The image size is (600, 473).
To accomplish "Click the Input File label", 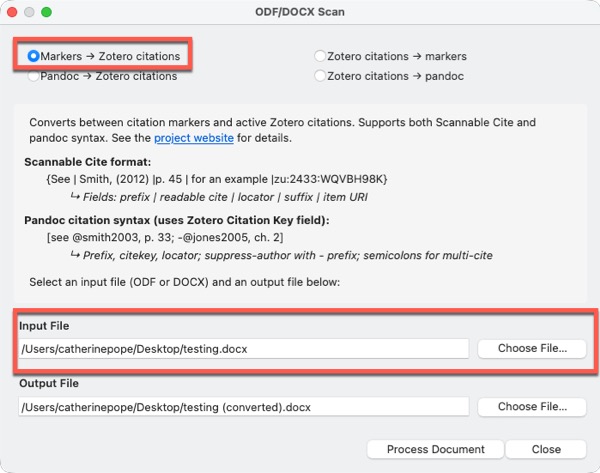I will click(x=44, y=326).
